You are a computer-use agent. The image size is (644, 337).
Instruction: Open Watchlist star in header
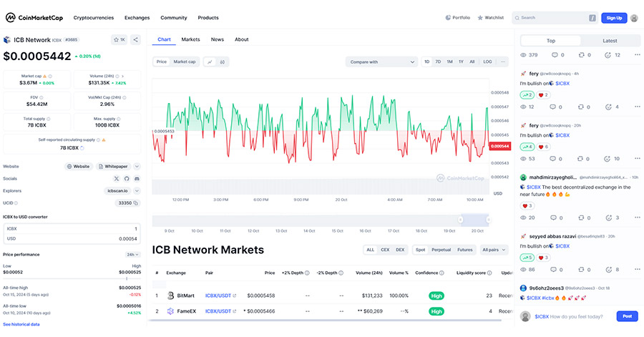point(479,18)
